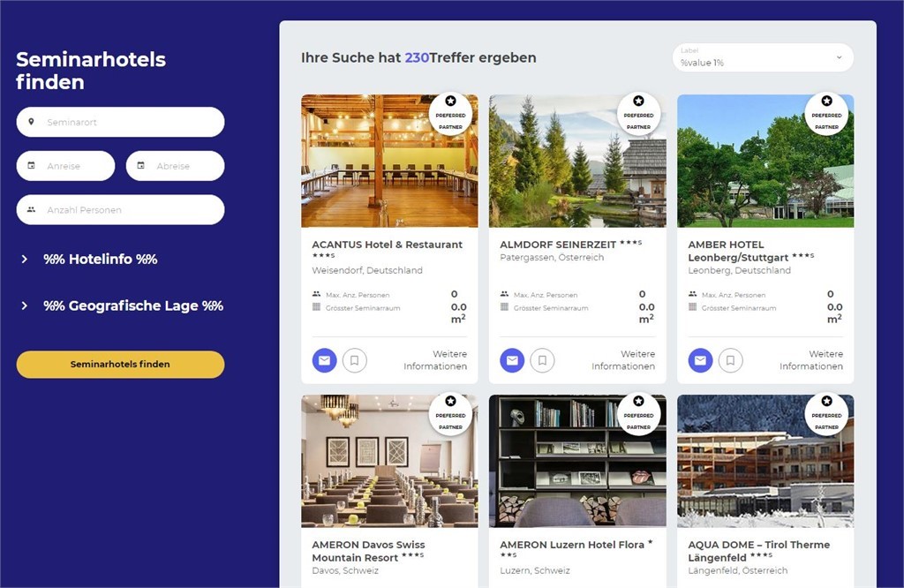Send email inquiry to ALMDORF SEINERZEIT
Screen dimensions: 904x588
[x=512, y=360]
